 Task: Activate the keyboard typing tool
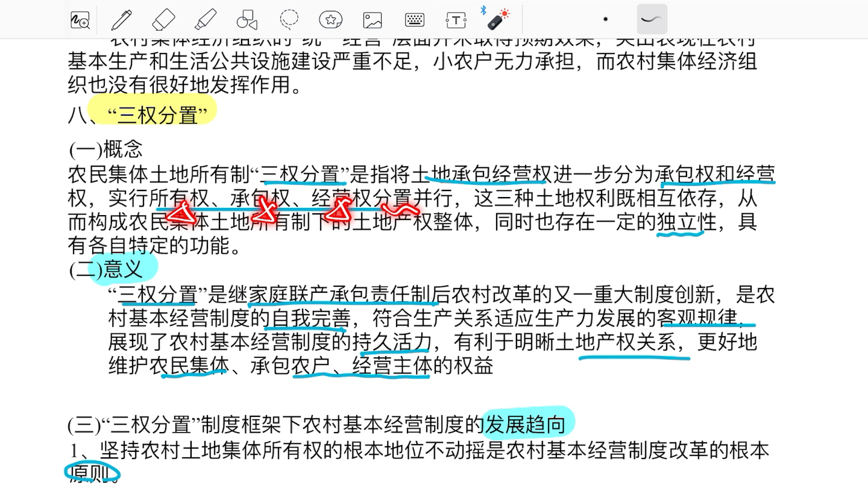click(x=415, y=20)
